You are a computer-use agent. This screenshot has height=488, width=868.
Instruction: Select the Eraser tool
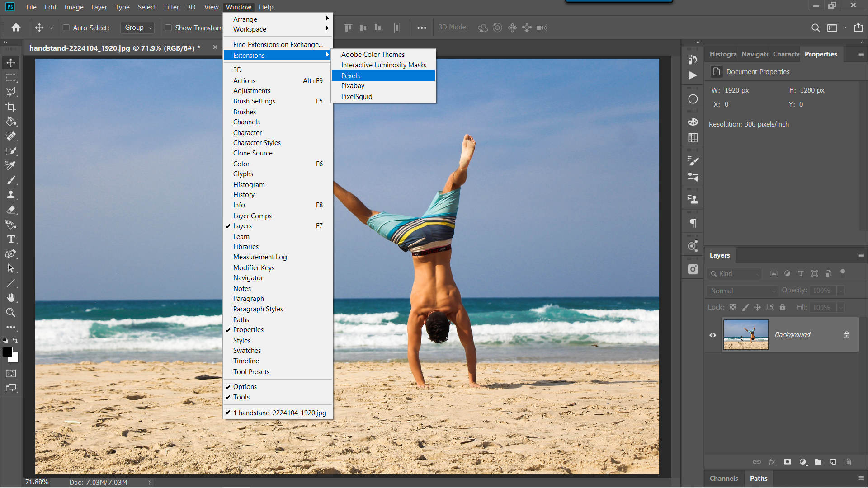coord(11,210)
